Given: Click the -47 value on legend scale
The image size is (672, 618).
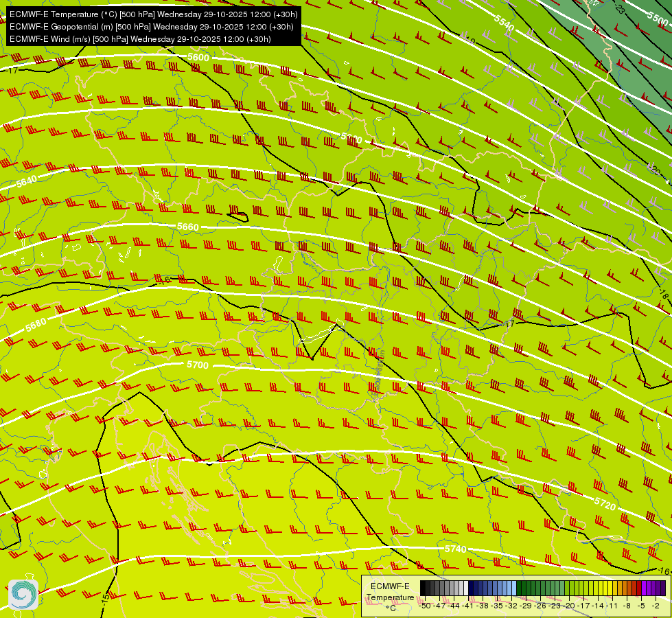Looking at the screenshot, I should [x=440, y=606].
